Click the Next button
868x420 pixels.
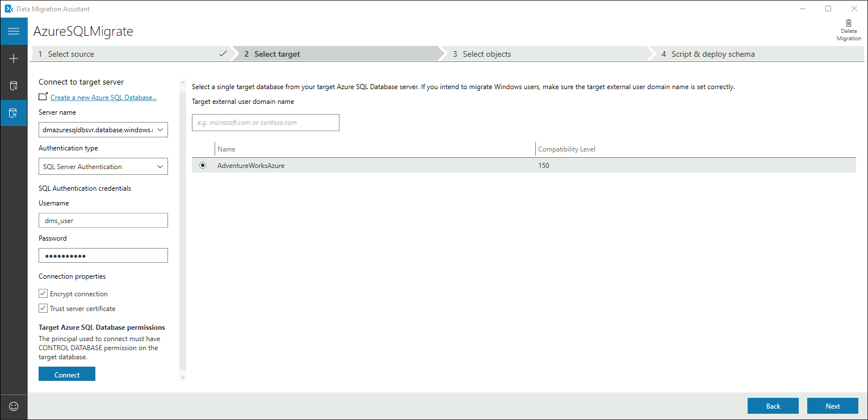pyautogui.click(x=833, y=406)
